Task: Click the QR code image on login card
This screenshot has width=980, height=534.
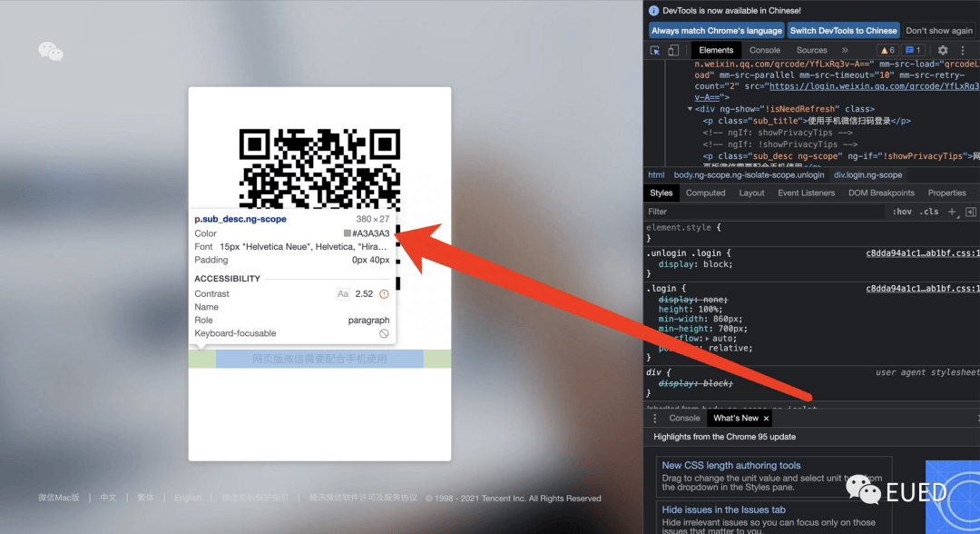Action: (x=319, y=169)
